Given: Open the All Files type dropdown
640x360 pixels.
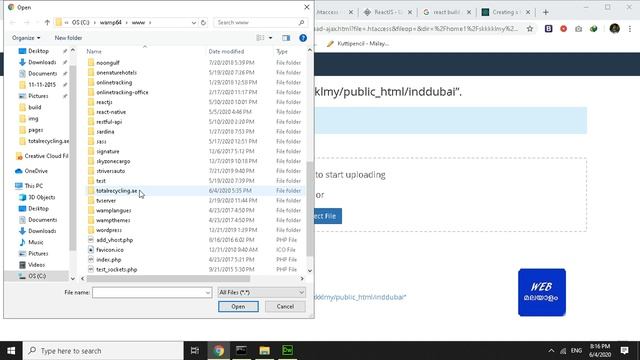Looking at the screenshot, I should tap(261, 292).
